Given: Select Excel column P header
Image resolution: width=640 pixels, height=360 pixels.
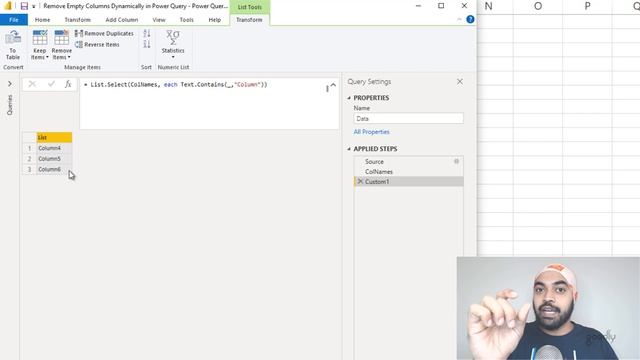Looking at the screenshot, I should [x=587, y=6].
